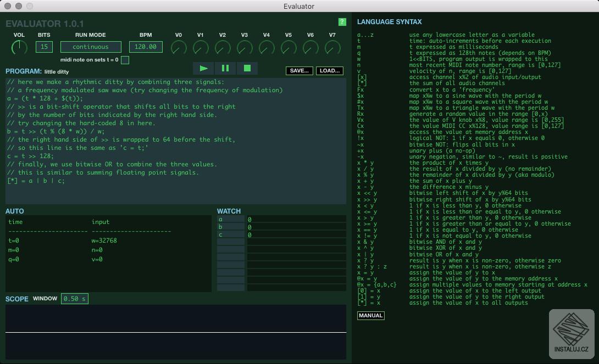Click the watch variable field 'a'
The width and height of the screenshot is (599, 364).
tap(230, 220)
